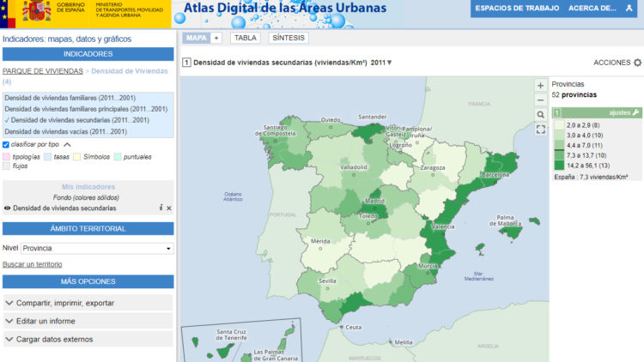
Task: Show info for Densidad de viviendas secundarias layer
Action: point(161,208)
